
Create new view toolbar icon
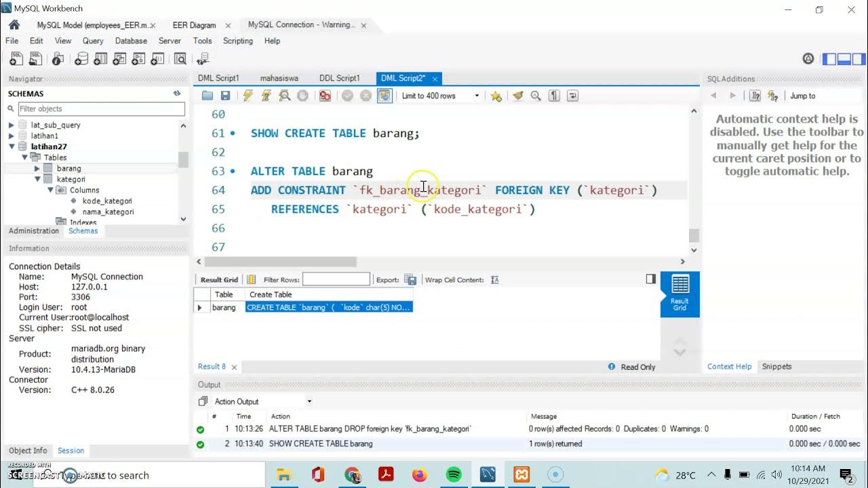(121, 59)
